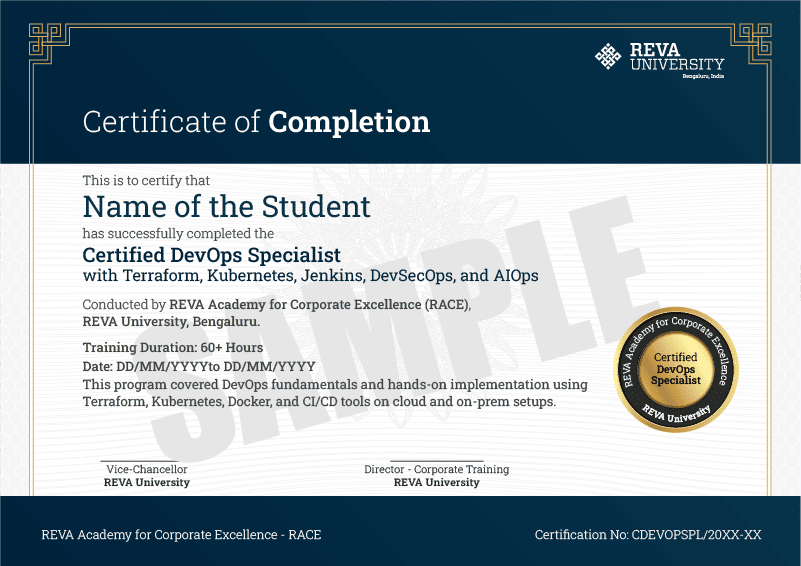Click the 'with Terraform, Kubernetes, Jenkins' subtitle line

pos(311,276)
